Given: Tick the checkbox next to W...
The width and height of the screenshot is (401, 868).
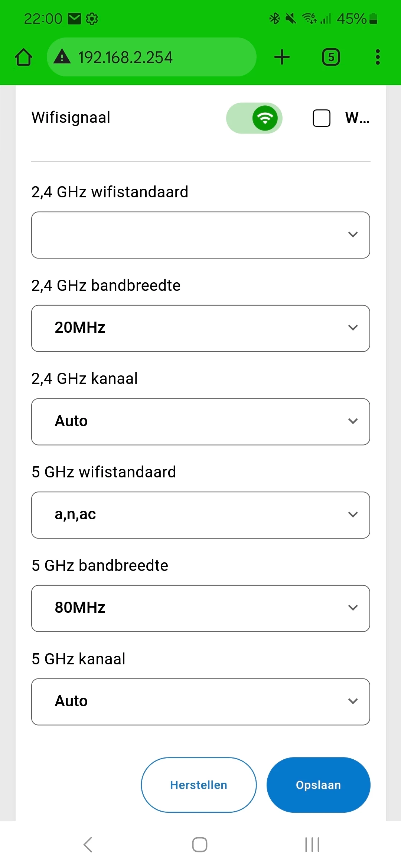Looking at the screenshot, I should tap(322, 118).
